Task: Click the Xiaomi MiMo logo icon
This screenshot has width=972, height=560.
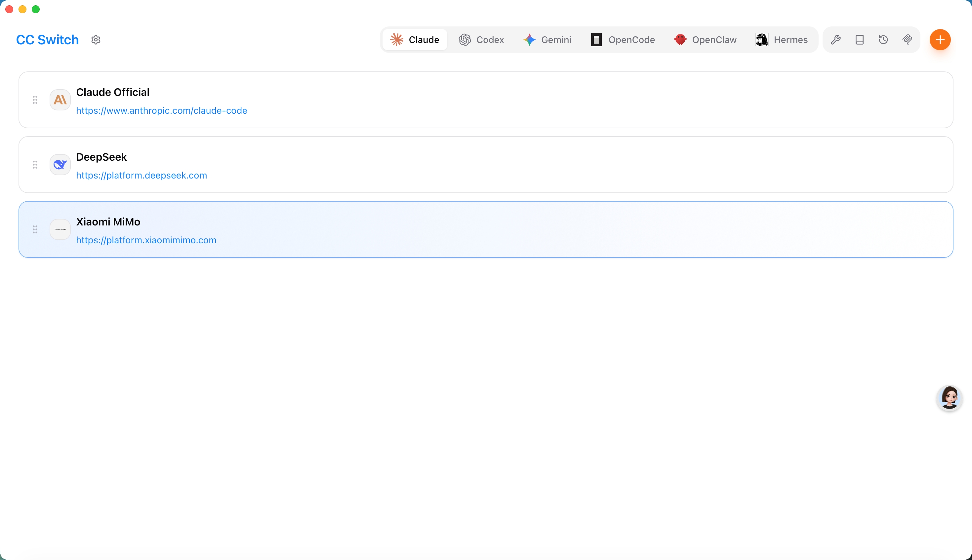Action: [x=60, y=230]
